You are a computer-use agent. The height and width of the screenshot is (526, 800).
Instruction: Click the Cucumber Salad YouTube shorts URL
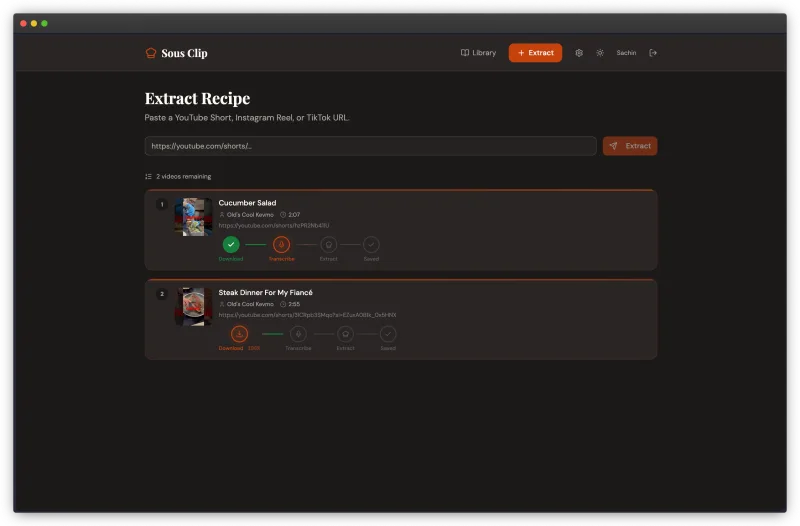[x=273, y=226]
